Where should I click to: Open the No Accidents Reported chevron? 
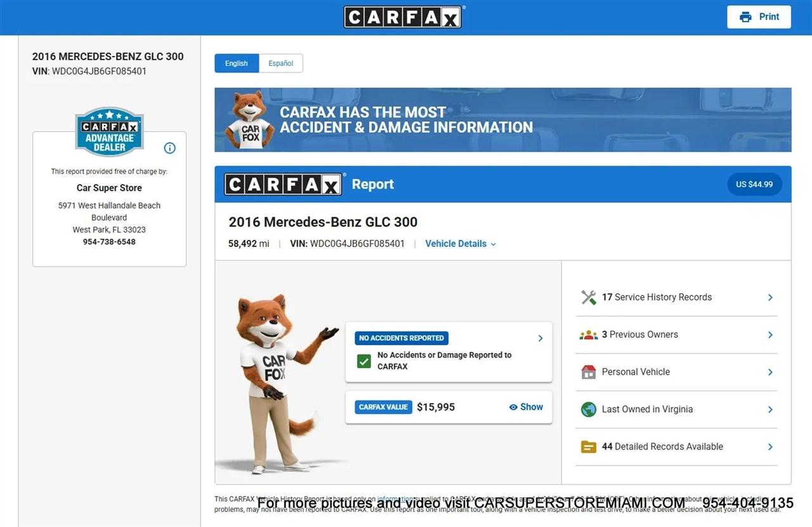[540, 338]
